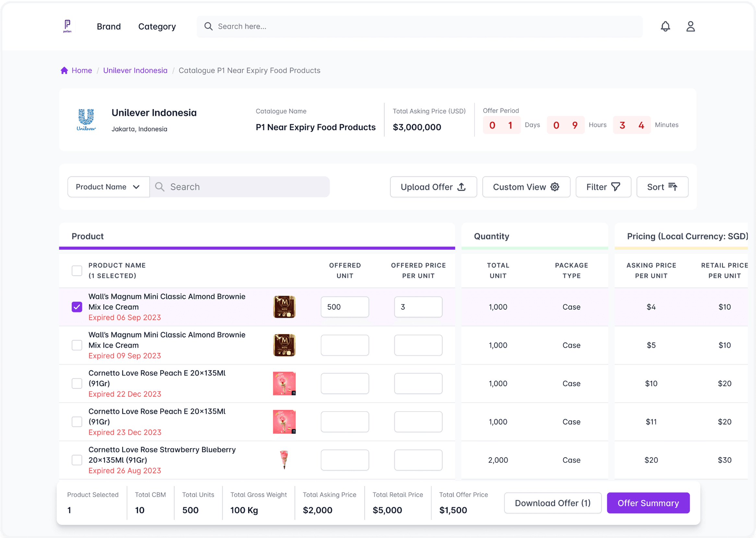Click the $11 asking price cell
Image resolution: width=756 pixels, height=538 pixels.
coord(651,422)
